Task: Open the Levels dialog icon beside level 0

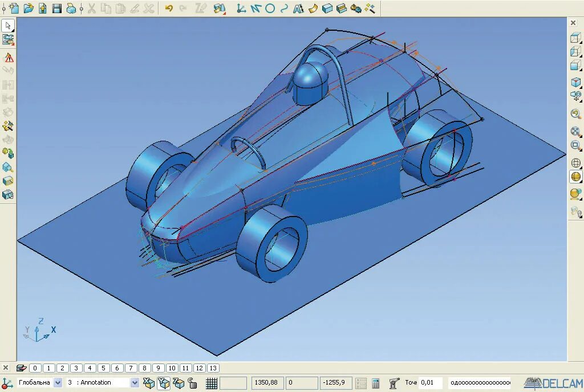Action: tap(22, 368)
